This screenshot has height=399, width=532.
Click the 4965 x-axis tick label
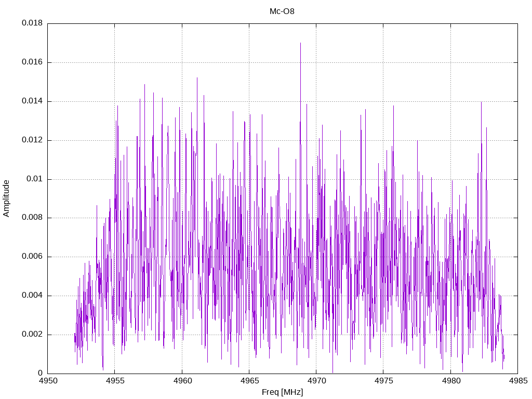point(249,381)
